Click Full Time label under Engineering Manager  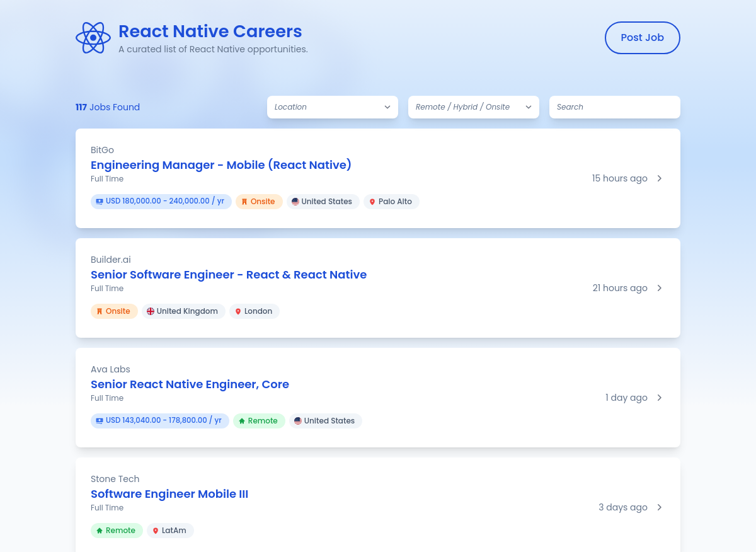click(107, 179)
